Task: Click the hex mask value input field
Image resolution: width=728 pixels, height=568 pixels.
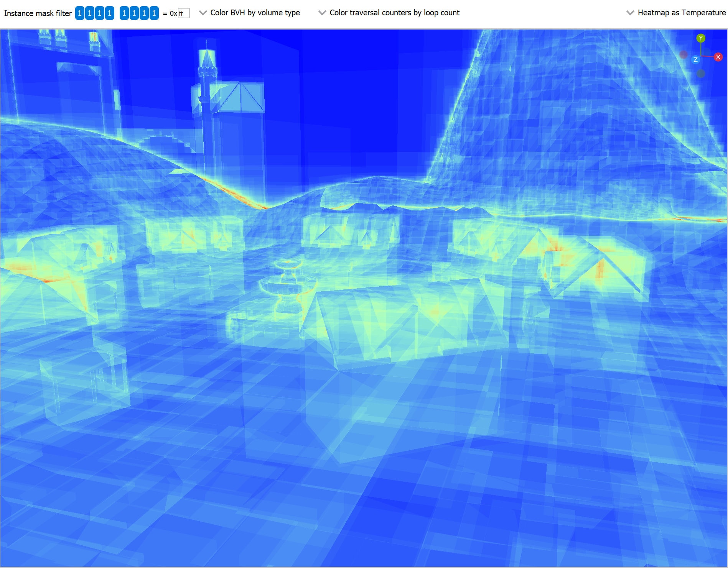Action: (184, 13)
